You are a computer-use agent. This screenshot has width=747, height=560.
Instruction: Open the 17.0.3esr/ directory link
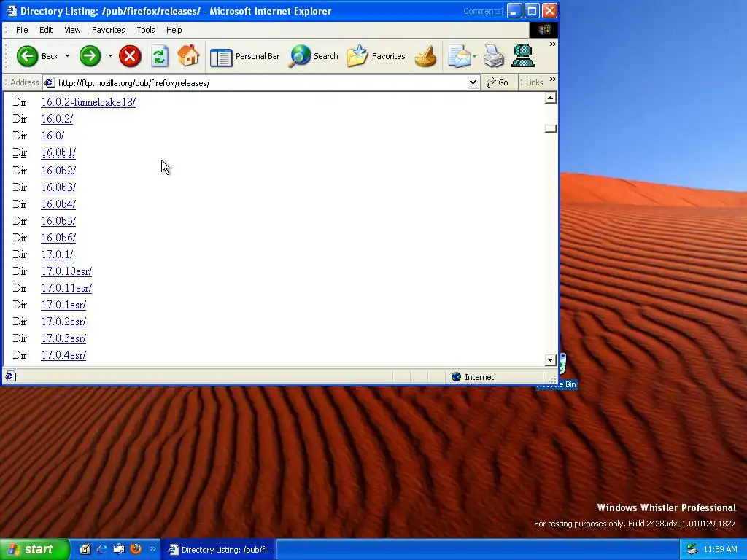pyautogui.click(x=63, y=338)
